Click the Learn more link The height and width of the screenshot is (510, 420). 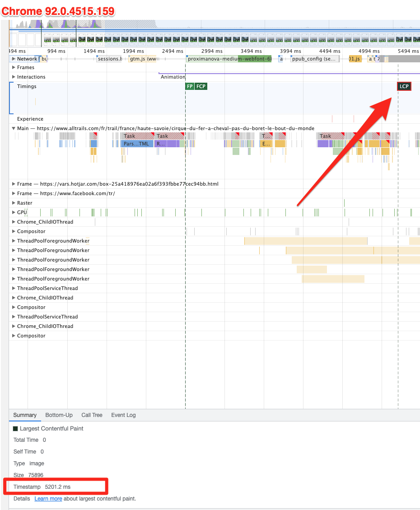48,499
